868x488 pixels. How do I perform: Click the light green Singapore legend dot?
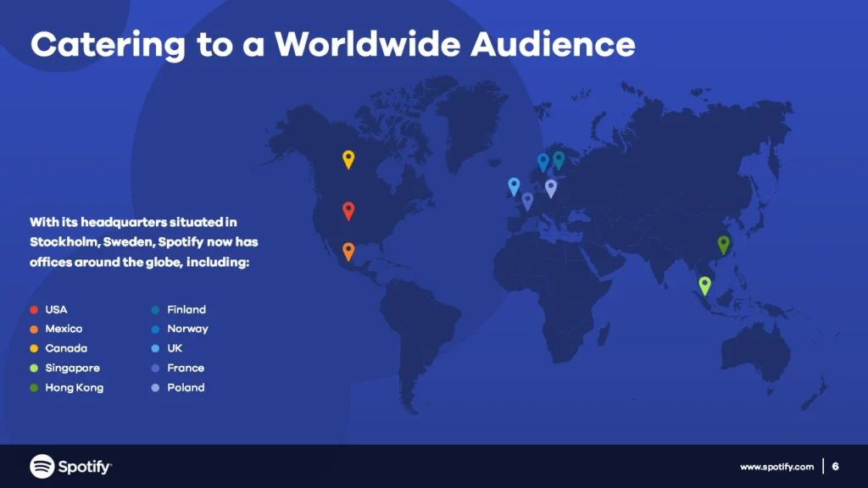pyautogui.click(x=34, y=368)
